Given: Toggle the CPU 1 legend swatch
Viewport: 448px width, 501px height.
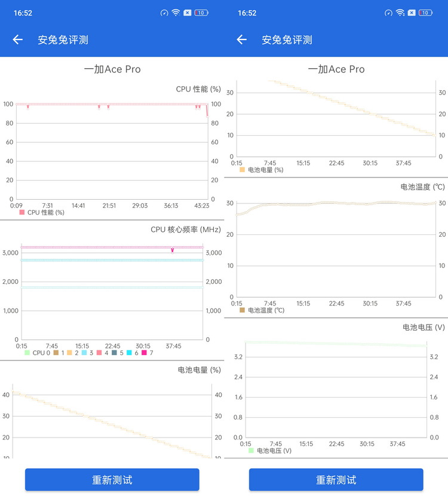Looking at the screenshot, I should pos(56,353).
